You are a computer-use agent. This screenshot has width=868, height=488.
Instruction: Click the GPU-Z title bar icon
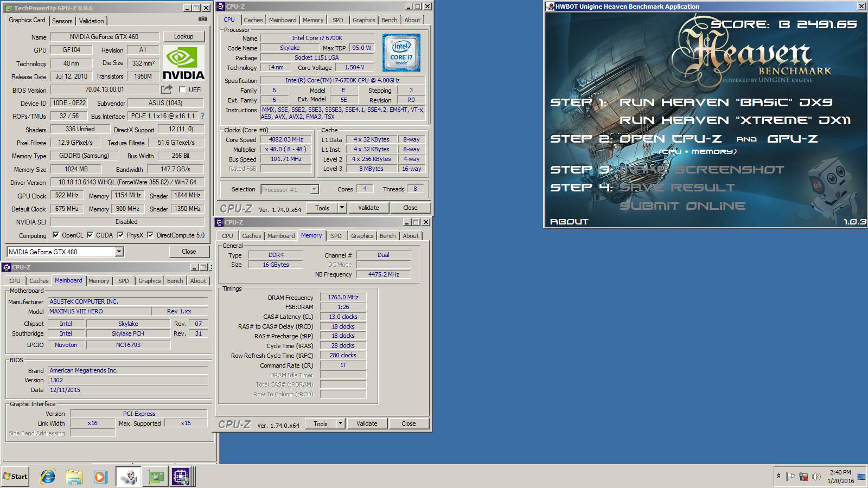pyautogui.click(x=9, y=8)
